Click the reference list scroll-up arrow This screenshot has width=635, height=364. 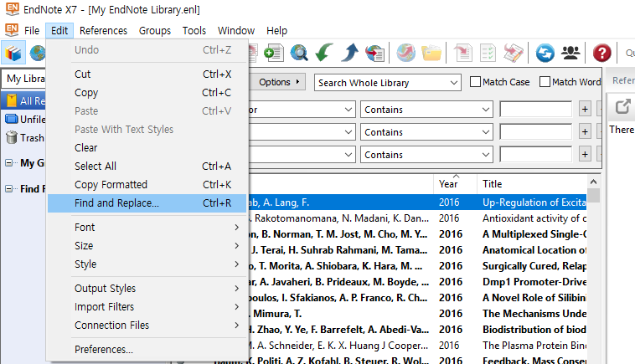click(x=593, y=182)
